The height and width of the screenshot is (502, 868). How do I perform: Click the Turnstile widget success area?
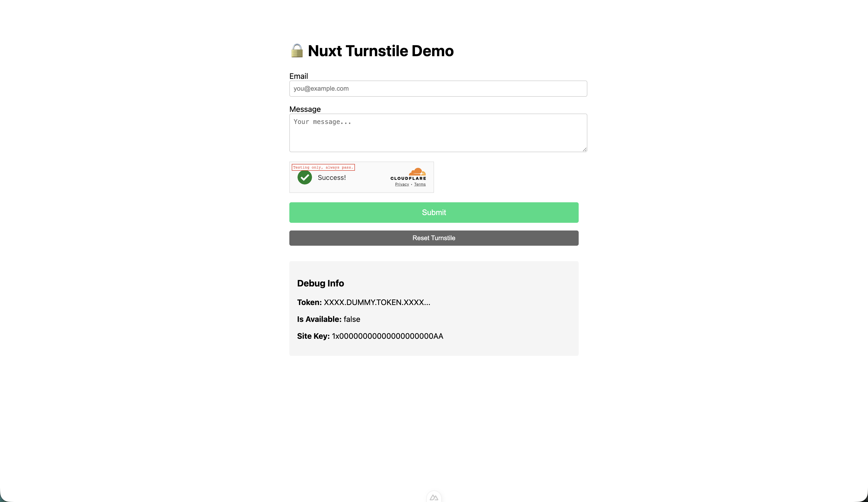pyautogui.click(x=361, y=177)
